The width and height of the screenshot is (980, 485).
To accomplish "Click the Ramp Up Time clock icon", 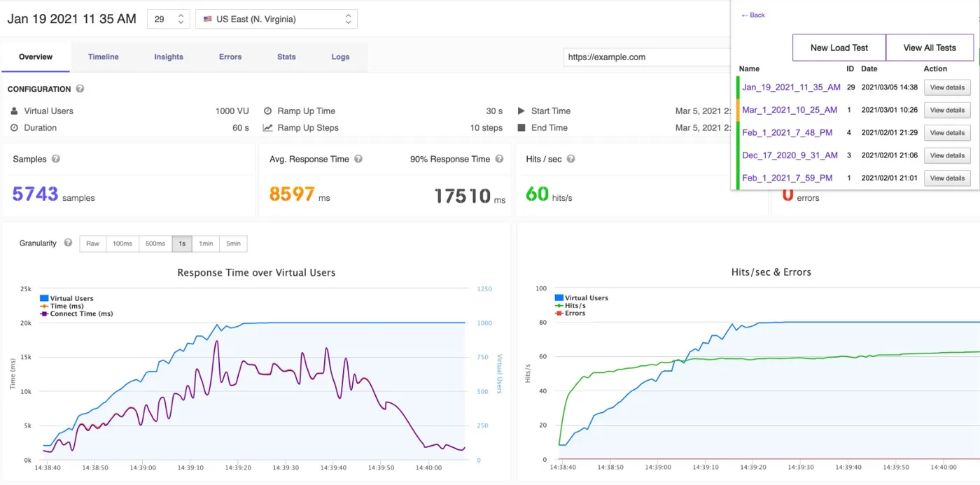I will click(x=267, y=111).
